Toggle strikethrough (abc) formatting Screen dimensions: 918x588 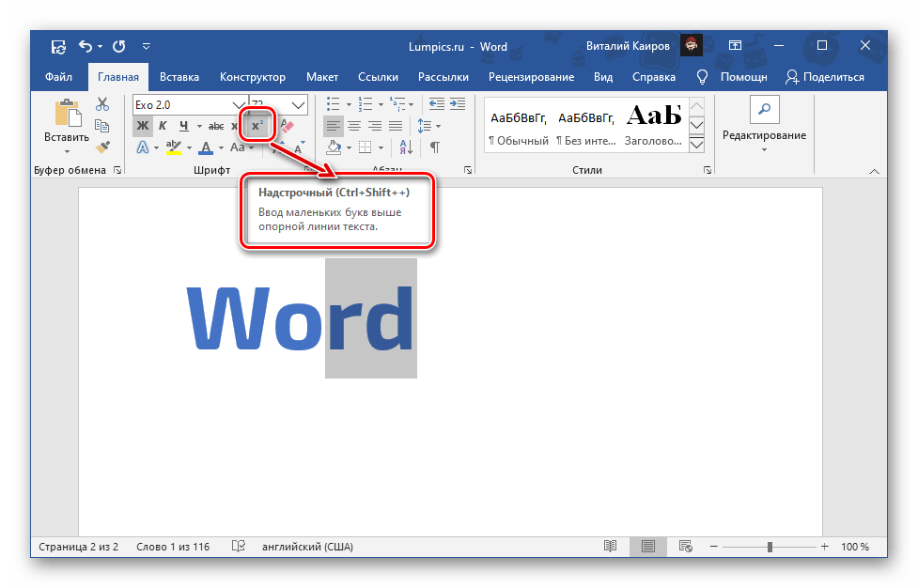click(x=216, y=126)
